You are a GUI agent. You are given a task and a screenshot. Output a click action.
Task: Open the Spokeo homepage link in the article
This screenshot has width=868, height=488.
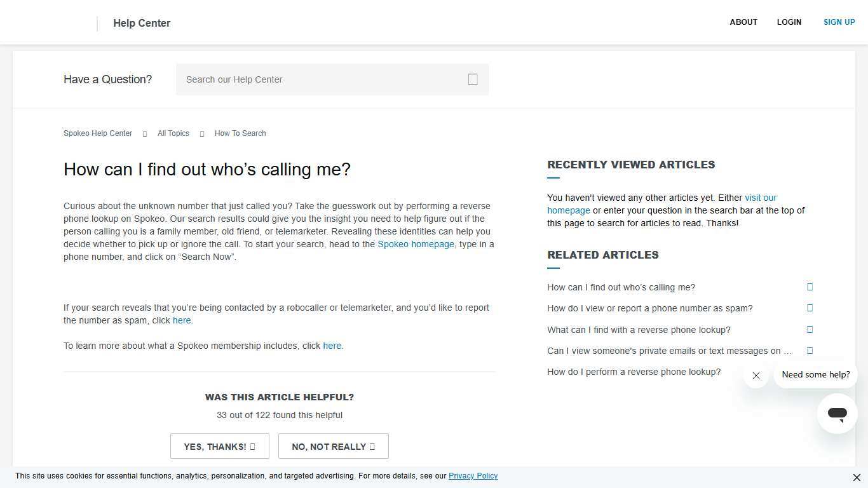tap(416, 244)
